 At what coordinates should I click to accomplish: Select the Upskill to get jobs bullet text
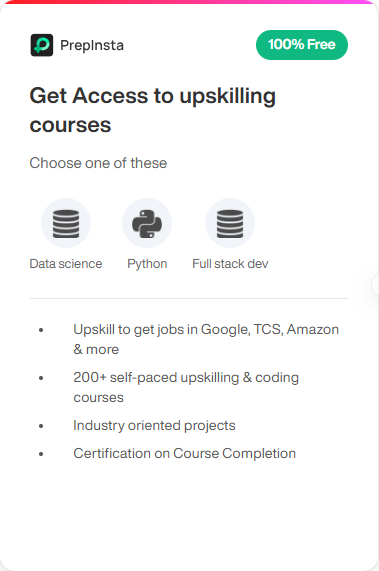tap(206, 339)
